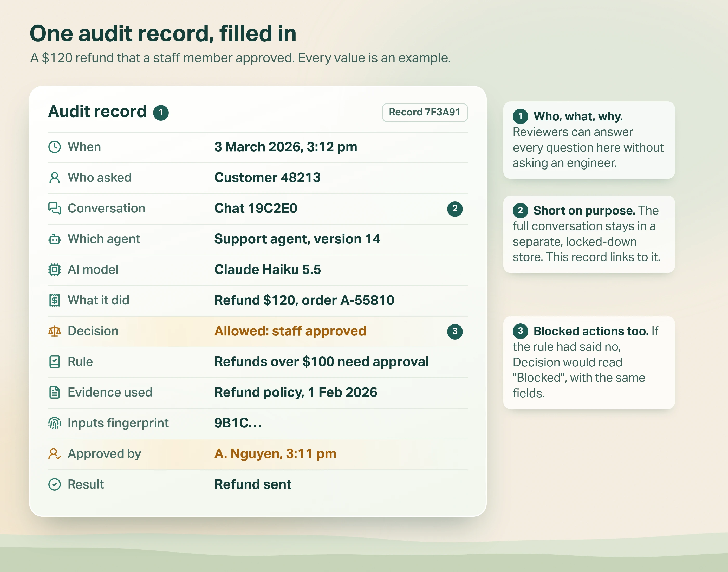Image resolution: width=728 pixels, height=572 pixels.
Task: Click the scales icon beside Decision
Action: pos(55,331)
